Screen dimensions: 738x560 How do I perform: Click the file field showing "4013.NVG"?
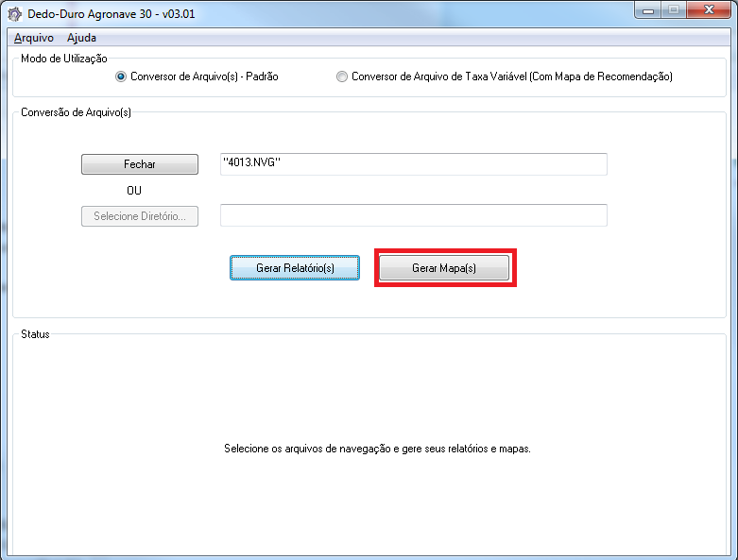(x=414, y=164)
